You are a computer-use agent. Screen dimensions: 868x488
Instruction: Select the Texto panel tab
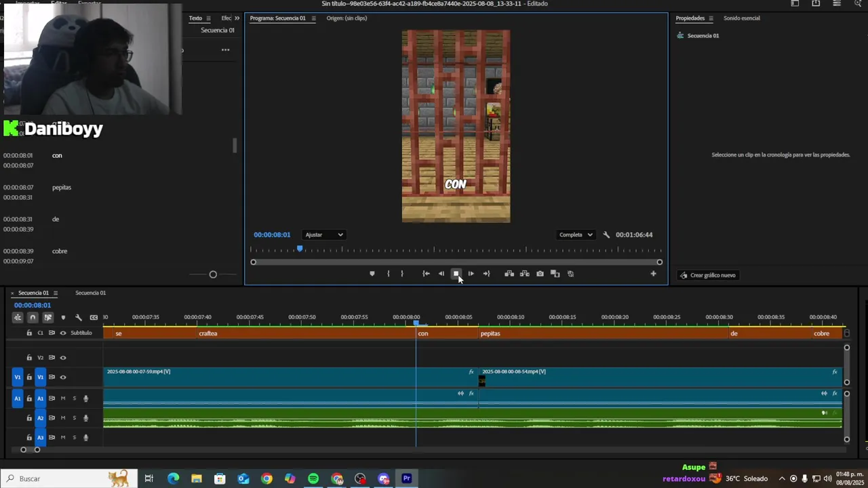coord(195,18)
